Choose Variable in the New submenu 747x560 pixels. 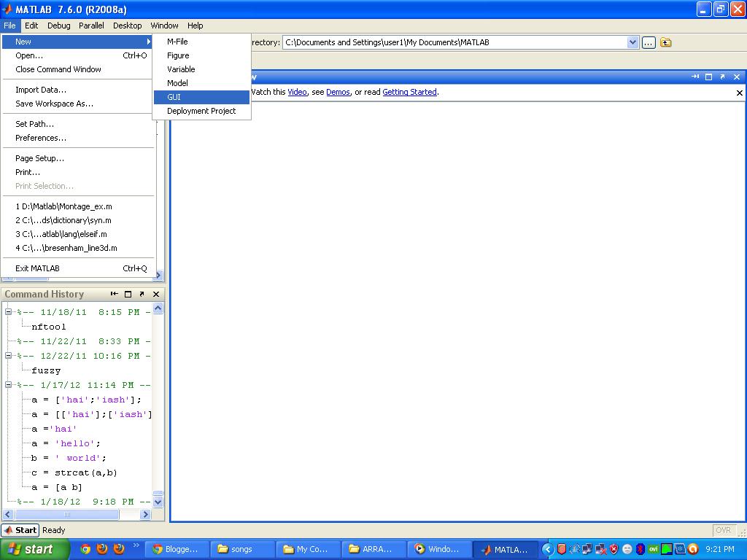tap(201, 69)
